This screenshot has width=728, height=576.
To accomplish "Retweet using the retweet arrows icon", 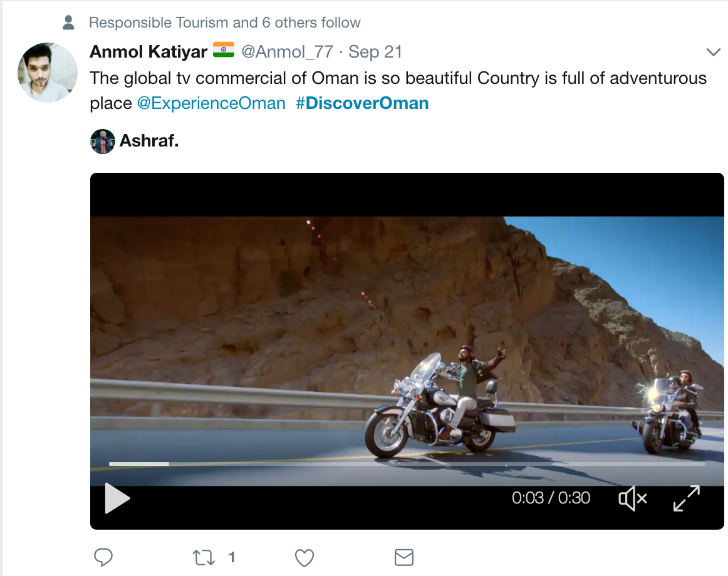I will coord(204,557).
